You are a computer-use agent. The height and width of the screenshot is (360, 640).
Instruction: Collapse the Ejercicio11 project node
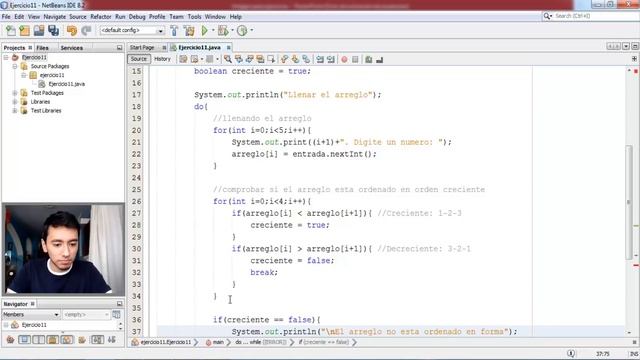[6, 58]
